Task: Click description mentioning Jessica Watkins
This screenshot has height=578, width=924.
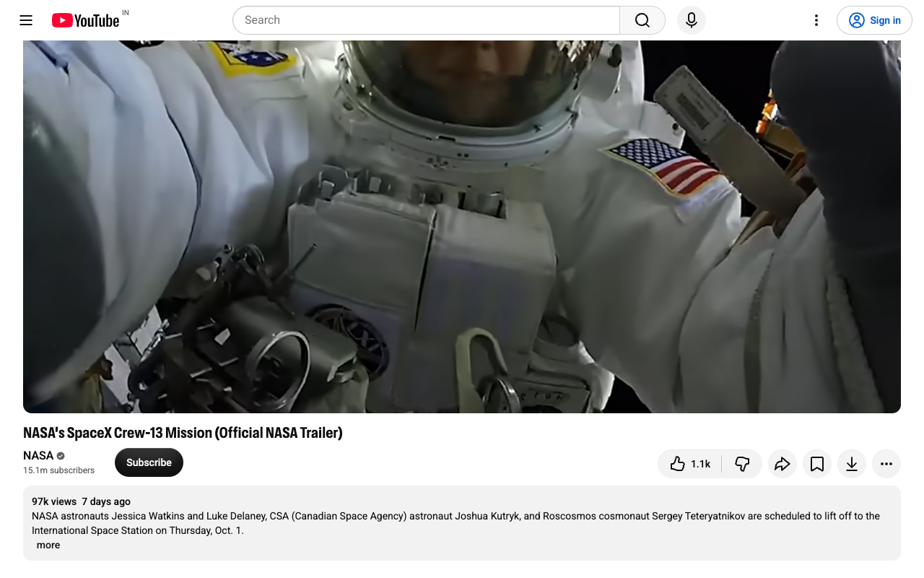Action: (456, 523)
